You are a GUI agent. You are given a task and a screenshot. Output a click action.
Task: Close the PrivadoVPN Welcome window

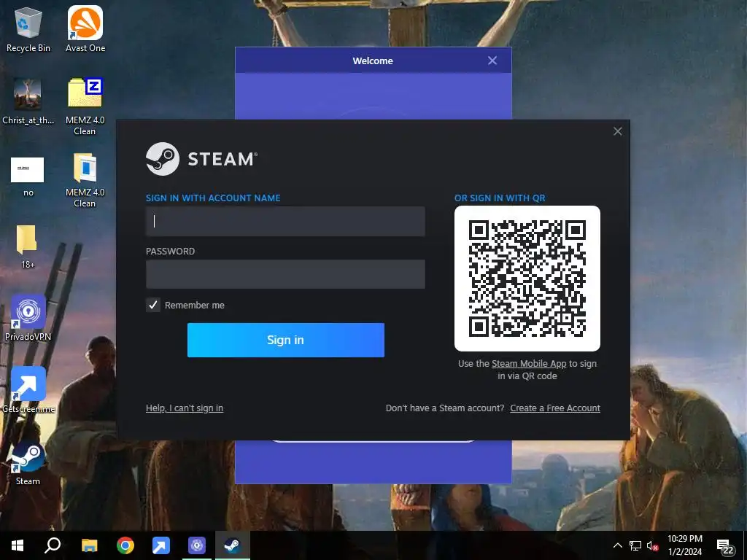click(x=492, y=61)
